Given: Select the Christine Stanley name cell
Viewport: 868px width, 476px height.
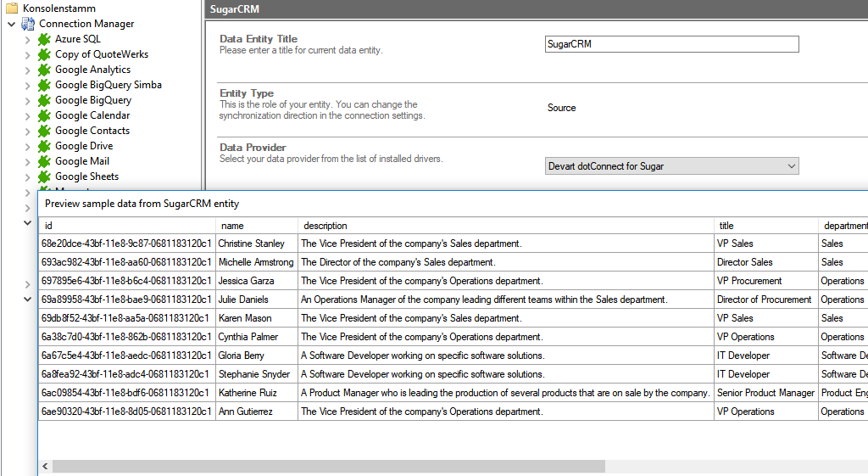Looking at the screenshot, I should pyautogui.click(x=252, y=244).
